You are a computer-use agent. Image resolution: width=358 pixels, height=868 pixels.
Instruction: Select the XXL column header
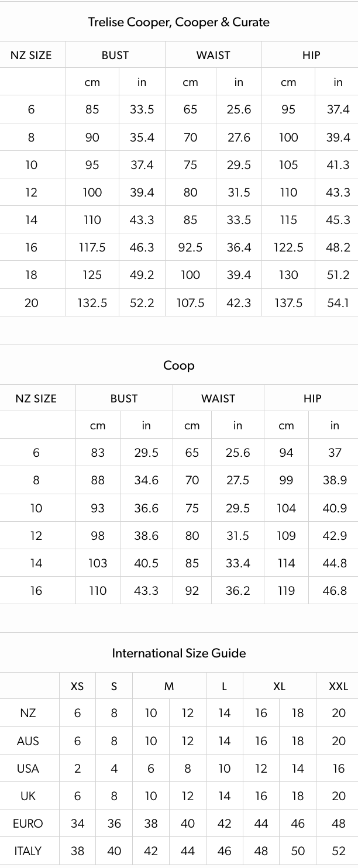(339, 686)
